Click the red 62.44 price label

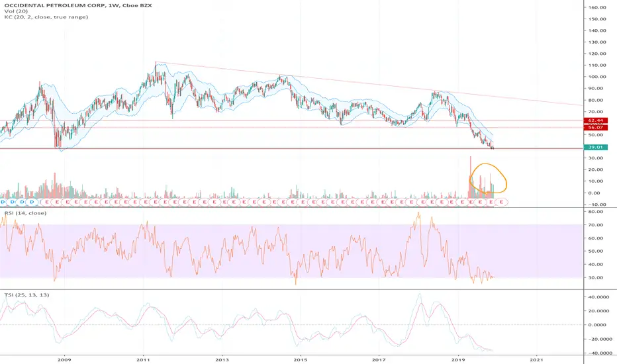[596, 120]
